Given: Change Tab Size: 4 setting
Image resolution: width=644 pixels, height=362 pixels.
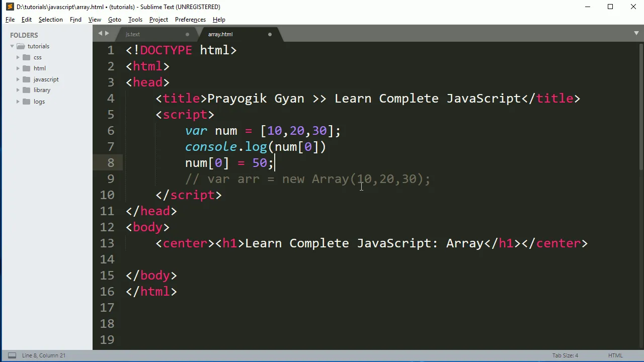Looking at the screenshot, I should point(565,355).
